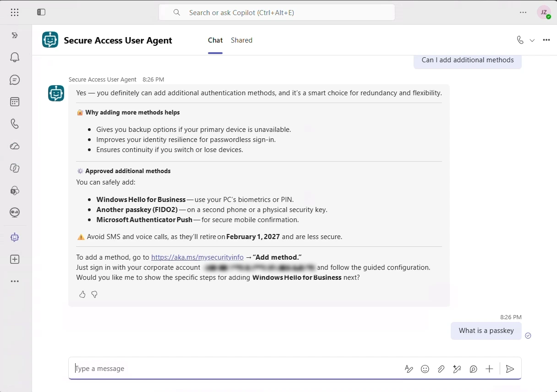
Task: Open the aka.ms/mysecurityinfo link
Action: 197,257
